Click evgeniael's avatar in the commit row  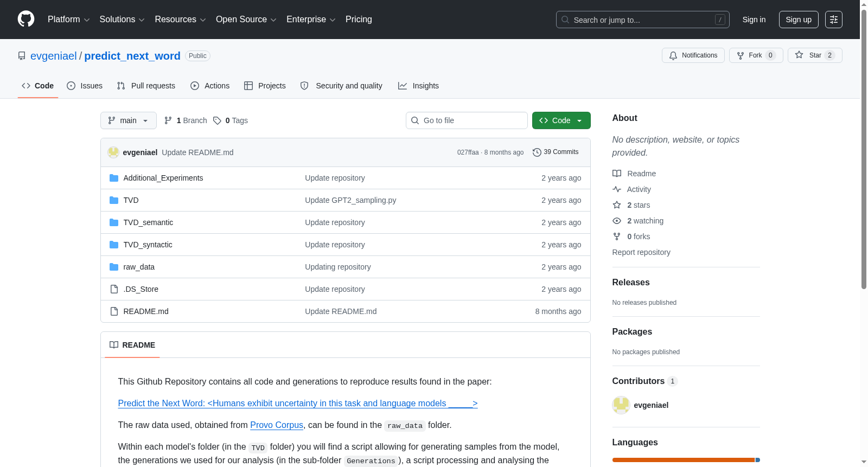pos(113,152)
